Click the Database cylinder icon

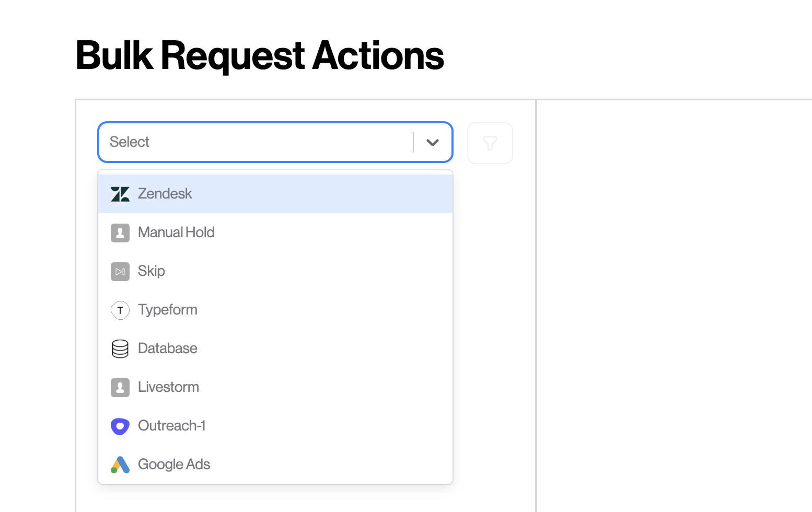coord(120,349)
